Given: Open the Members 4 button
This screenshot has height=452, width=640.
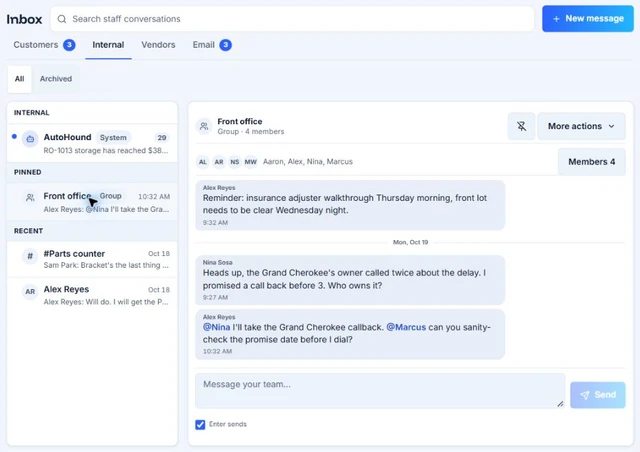Looking at the screenshot, I should coord(591,162).
